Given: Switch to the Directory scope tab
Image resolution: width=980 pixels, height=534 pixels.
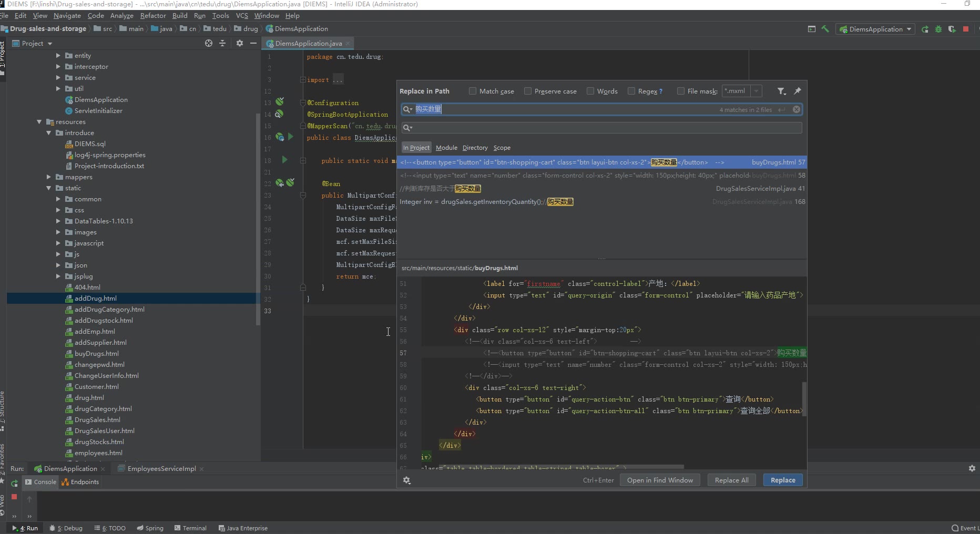Looking at the screenshot, I should pyautogui.click(x=475, y=148).
